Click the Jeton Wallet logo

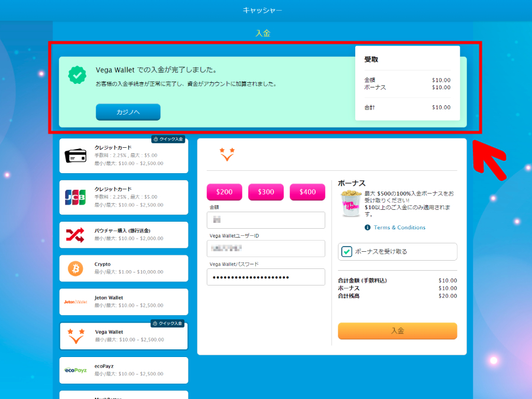pyautogui.click(x=75, y=302)
